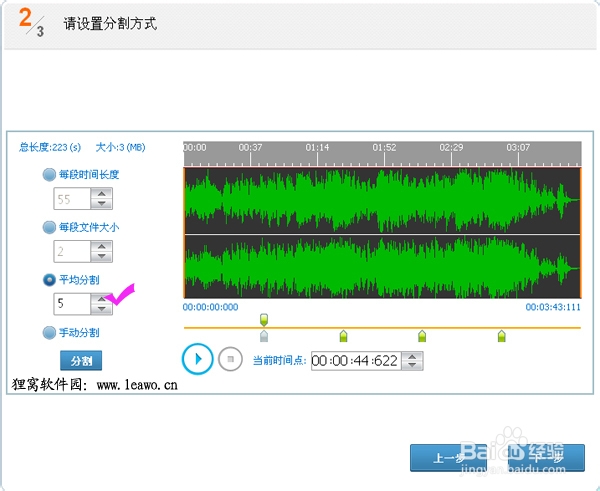This screenshot has height=491, width=600.
Task: Click the playhead marker above the timeline
Action: click(x=264, y=319)
